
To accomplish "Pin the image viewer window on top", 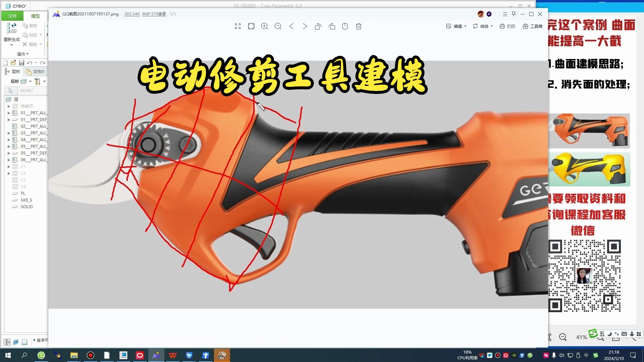I will (514, 14).
